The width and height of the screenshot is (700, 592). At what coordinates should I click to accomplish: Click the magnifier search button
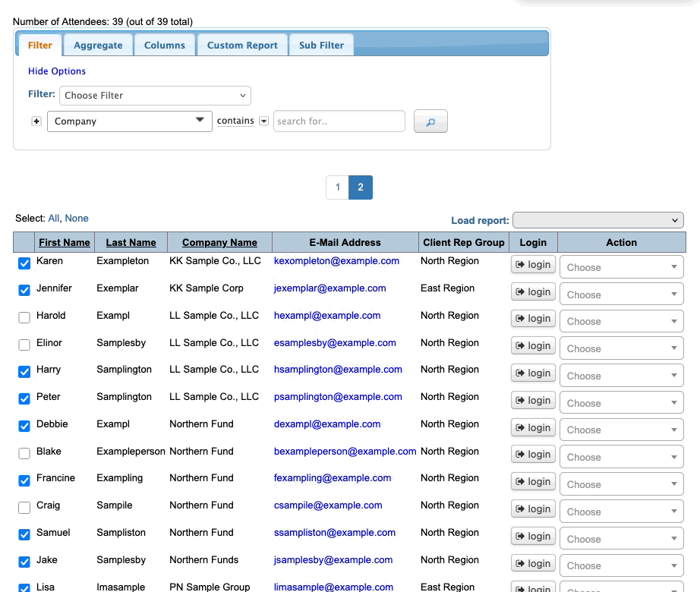click(x=430, y=121)
